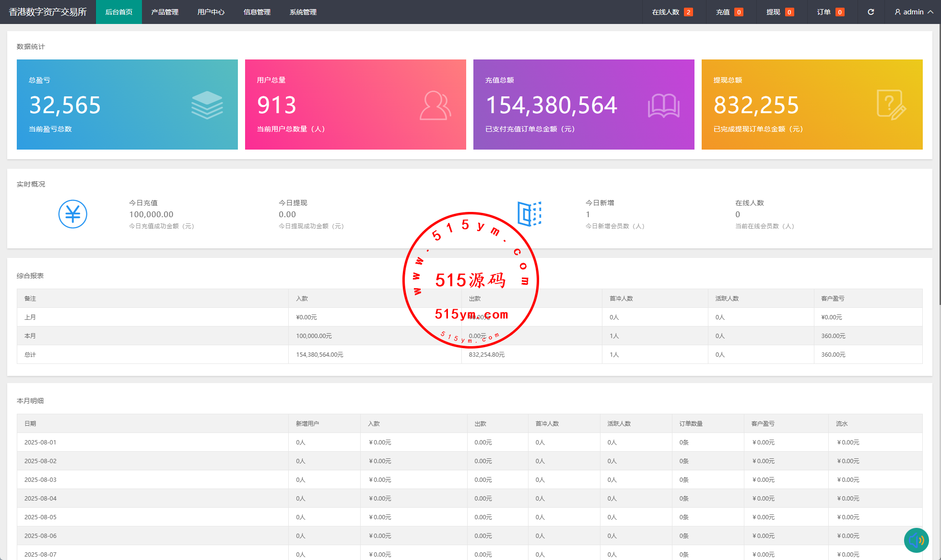The height and width of the screenshot is (560, 941).
Task: Click the open book icon on purple card
Action: coord(663,105)
